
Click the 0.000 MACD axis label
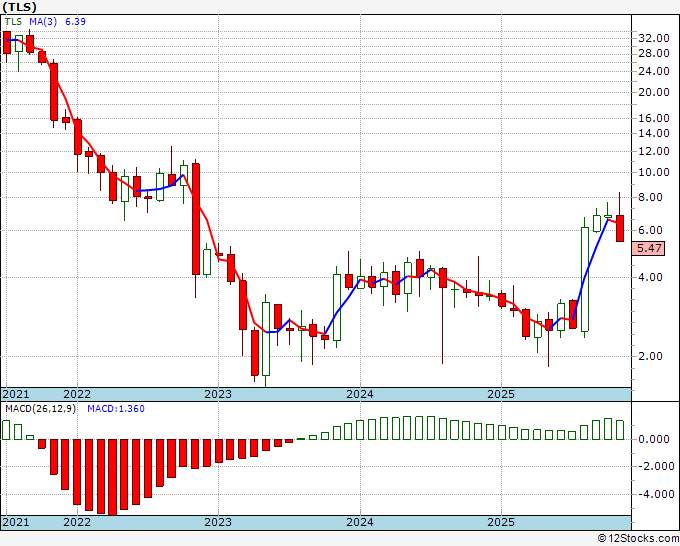[x=654, y=439]
